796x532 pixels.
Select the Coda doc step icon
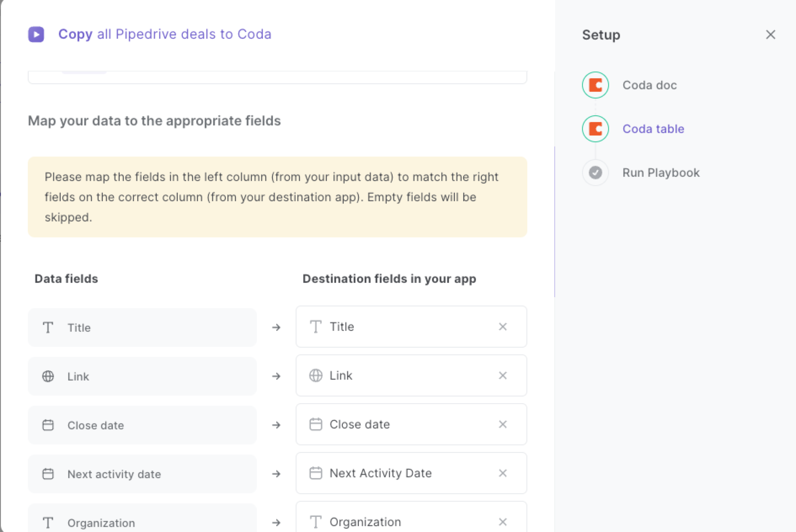click(595, 85)
